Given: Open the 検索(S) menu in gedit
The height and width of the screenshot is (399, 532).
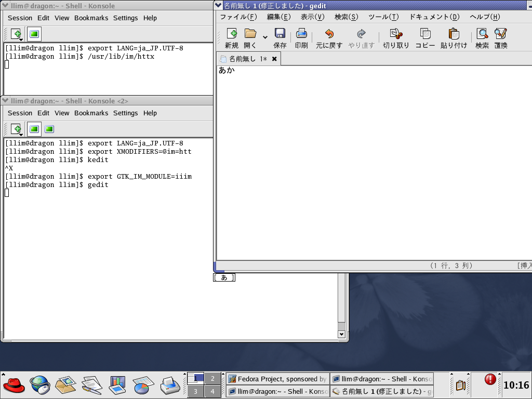Looking at the screenshot, I should (346, 17).
